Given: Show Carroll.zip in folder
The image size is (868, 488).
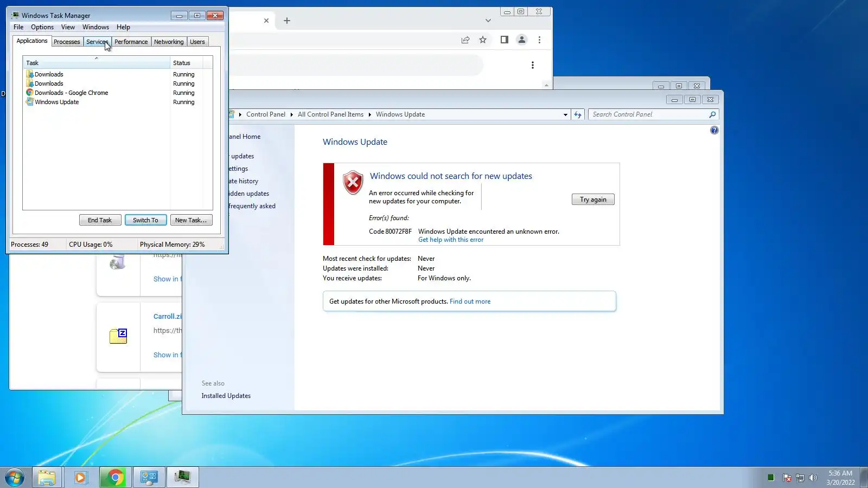Looking at the screenshot, I should pos(168,355).
